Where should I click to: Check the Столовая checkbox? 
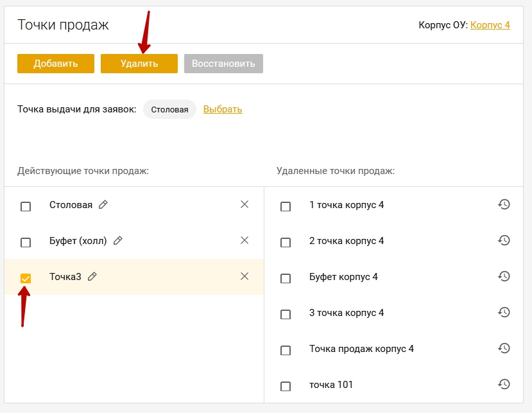(26, 207)
